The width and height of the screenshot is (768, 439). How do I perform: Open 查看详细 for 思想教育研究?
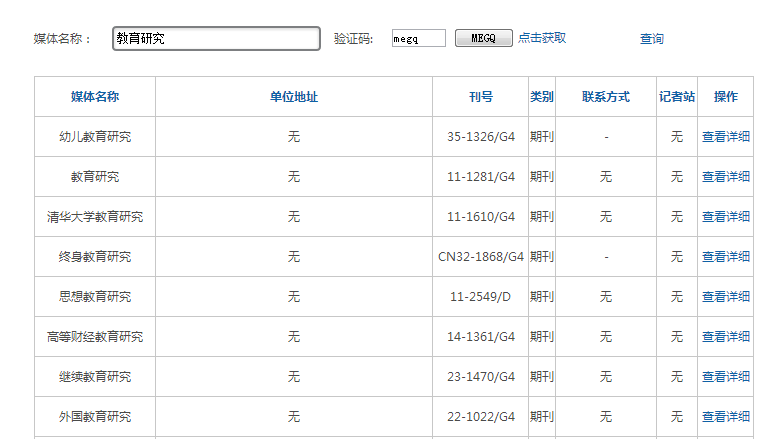coord(725,297)
